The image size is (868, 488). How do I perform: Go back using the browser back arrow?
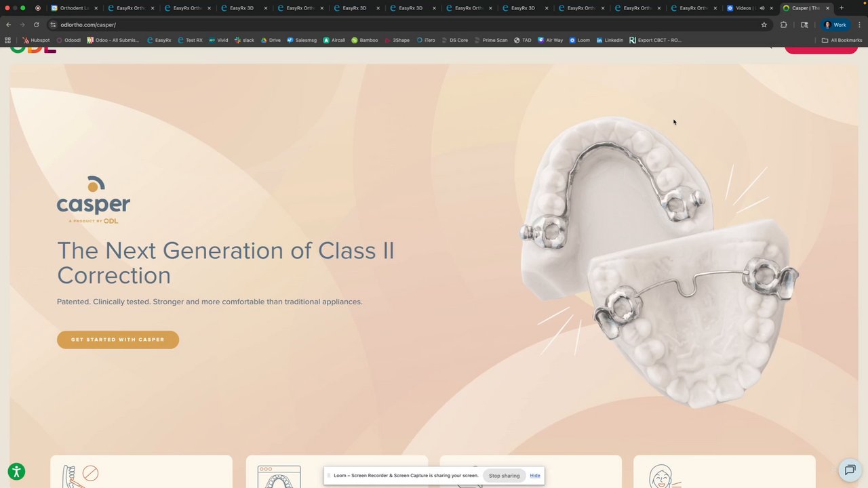[8, 24]
